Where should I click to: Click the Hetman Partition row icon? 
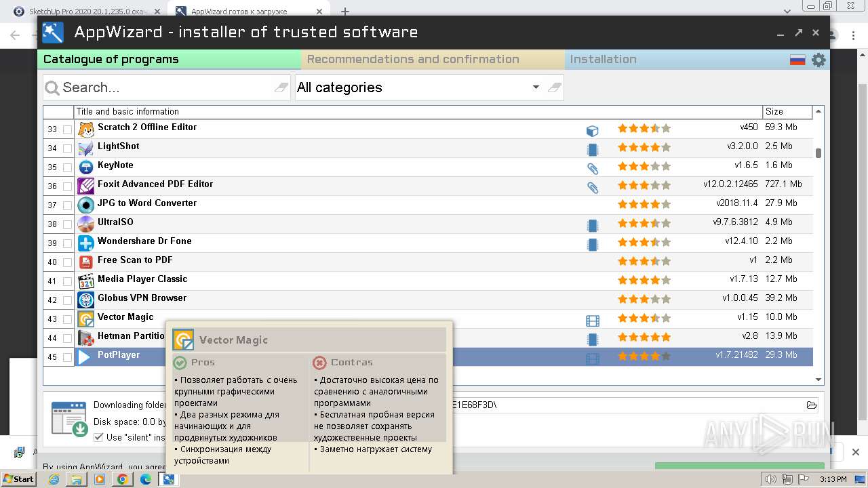[86, 338]
